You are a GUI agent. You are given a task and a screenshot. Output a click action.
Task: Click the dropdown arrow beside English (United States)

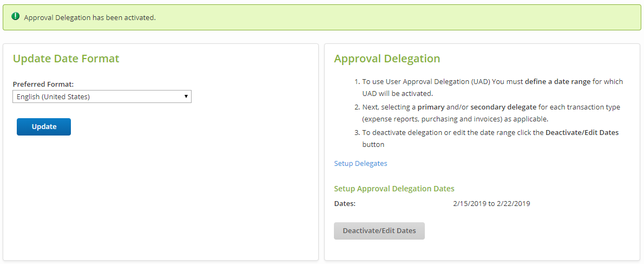186,96
